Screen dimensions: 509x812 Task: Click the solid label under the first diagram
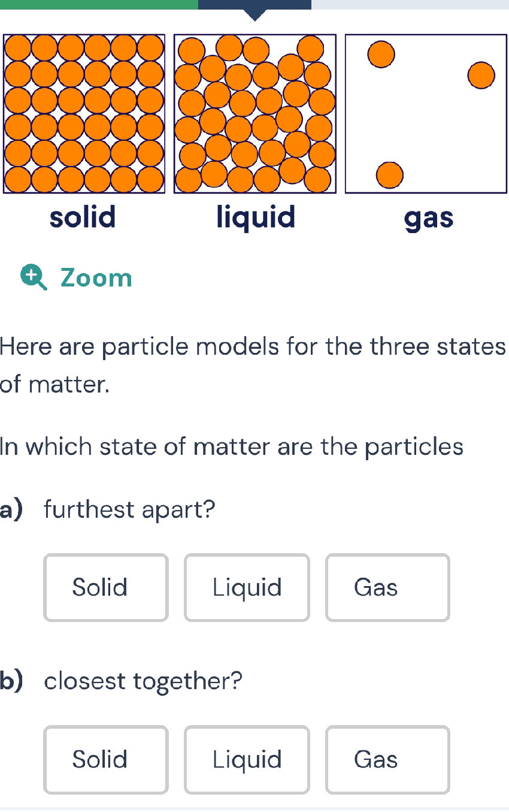(x=83, y=218)
